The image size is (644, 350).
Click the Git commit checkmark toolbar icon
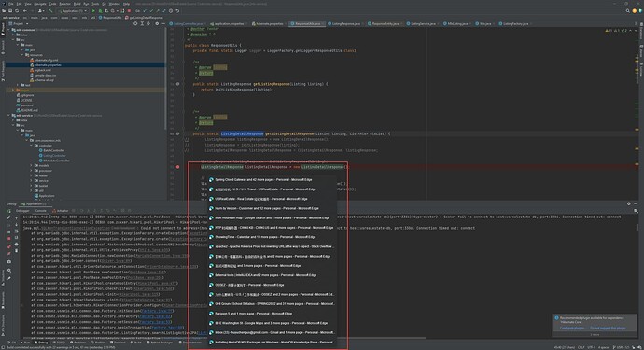click(x=151, y=10)
